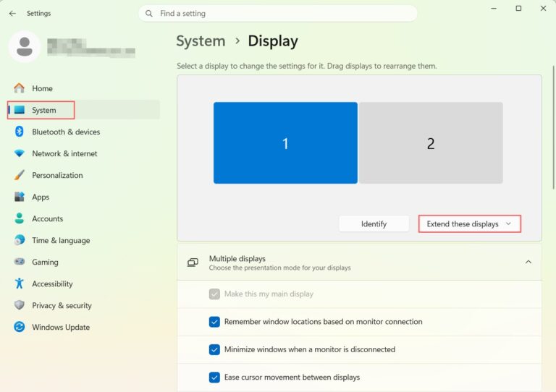Open Home settings page
Viewport: 556px width, 392px height.
83,88
